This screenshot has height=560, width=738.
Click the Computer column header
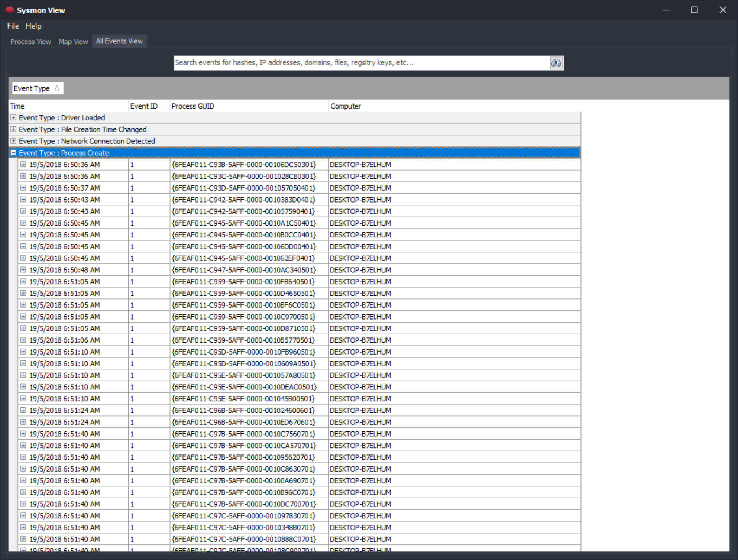(345, 106)
